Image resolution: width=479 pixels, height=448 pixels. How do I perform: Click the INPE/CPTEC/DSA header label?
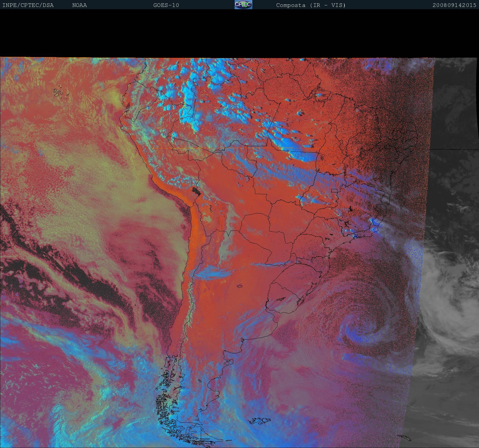click(x=28, y=5)
